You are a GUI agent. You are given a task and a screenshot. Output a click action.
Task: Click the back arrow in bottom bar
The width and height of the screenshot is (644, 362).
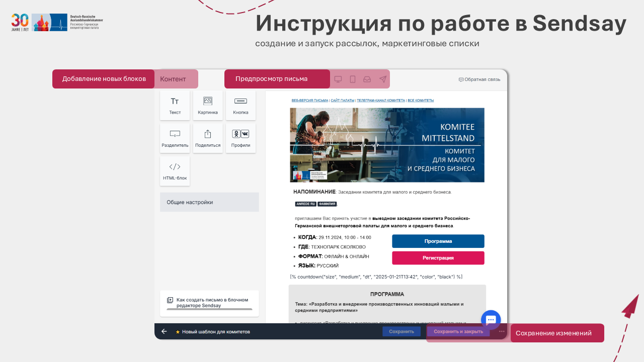tap(164, 331)
